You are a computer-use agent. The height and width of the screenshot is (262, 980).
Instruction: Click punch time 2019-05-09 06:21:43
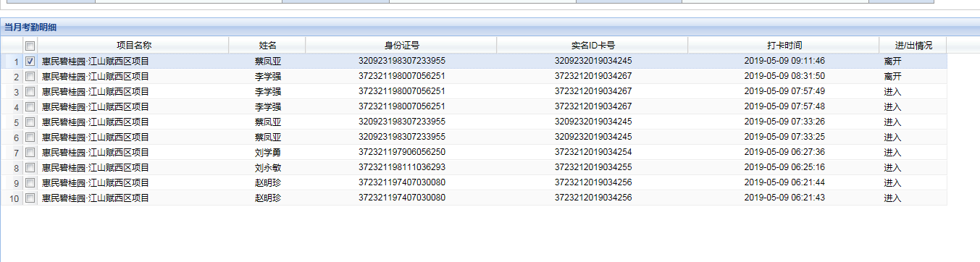pyautogui.click(x=784, y=198)
